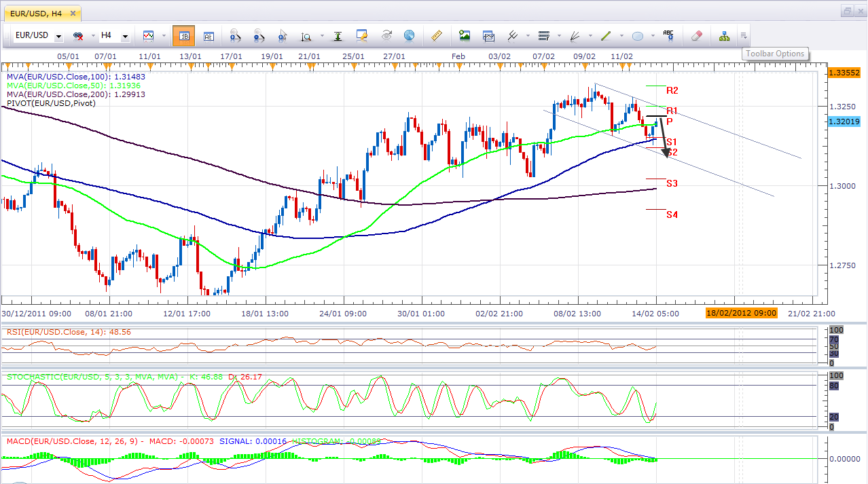Close the chart window with X button
Screen dimensions: 868x484
click(859, 11)
